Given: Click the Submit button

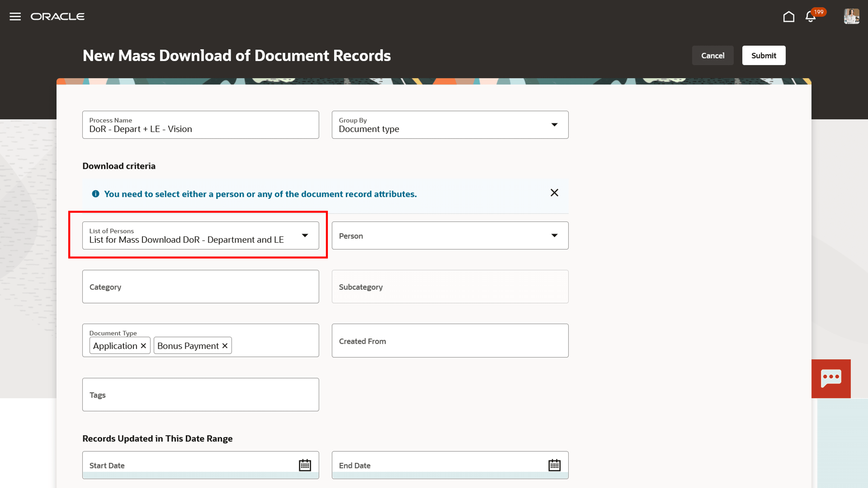Looking at the screenshot, I should click(x=763, y=56).
